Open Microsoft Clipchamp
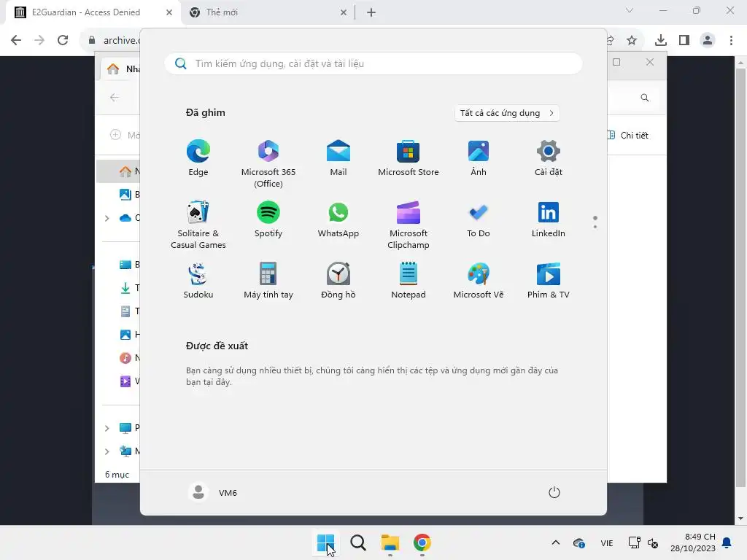Viewport: 747px width, 560px height. point(409,225)
